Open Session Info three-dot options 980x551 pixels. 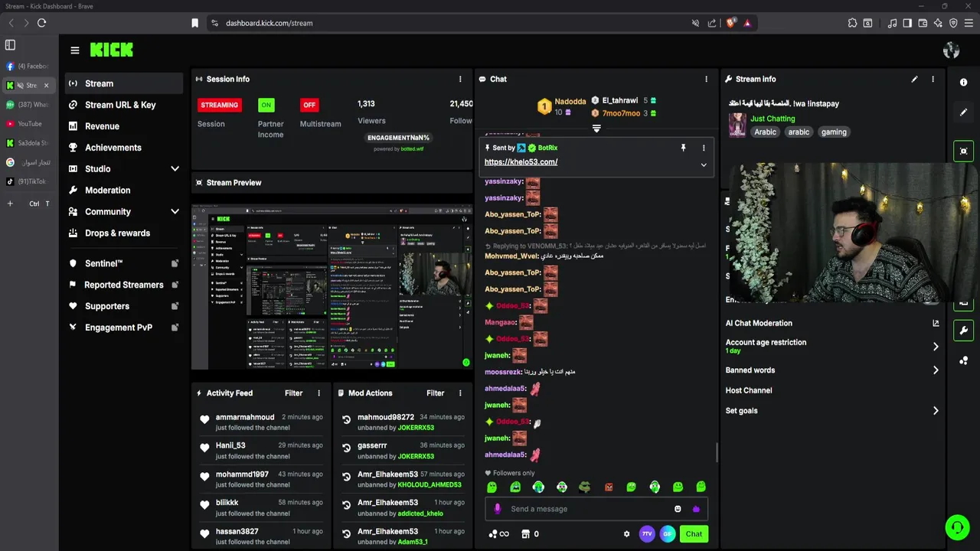(x=460, y=79)
